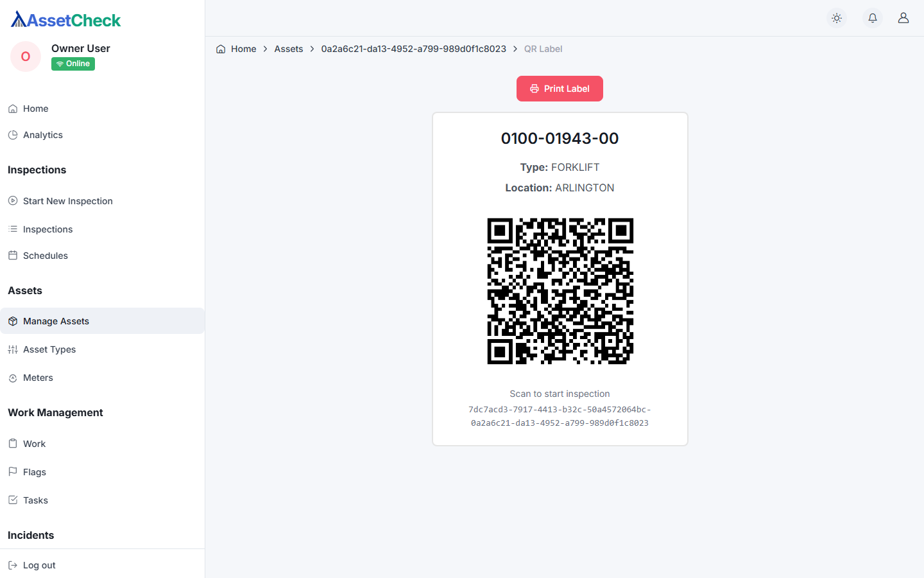This screenshot has width=924, height=578.
Task: Click the Manage Assets cube icon
Action: click(x=13, y=321)
